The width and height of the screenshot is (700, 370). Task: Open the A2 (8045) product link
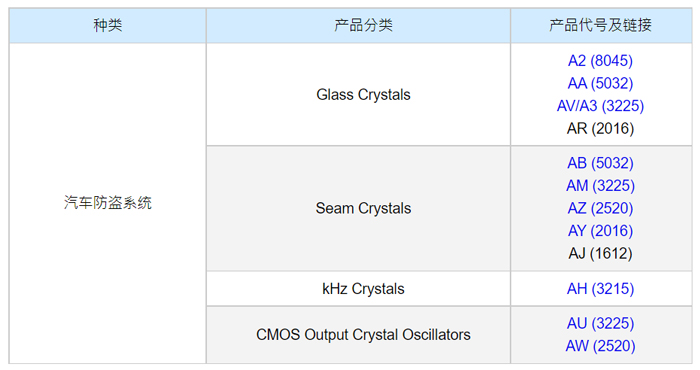point(600,61)
